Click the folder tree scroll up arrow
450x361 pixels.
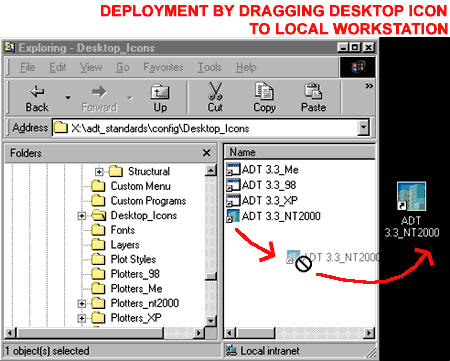click(x=211, y=171)
